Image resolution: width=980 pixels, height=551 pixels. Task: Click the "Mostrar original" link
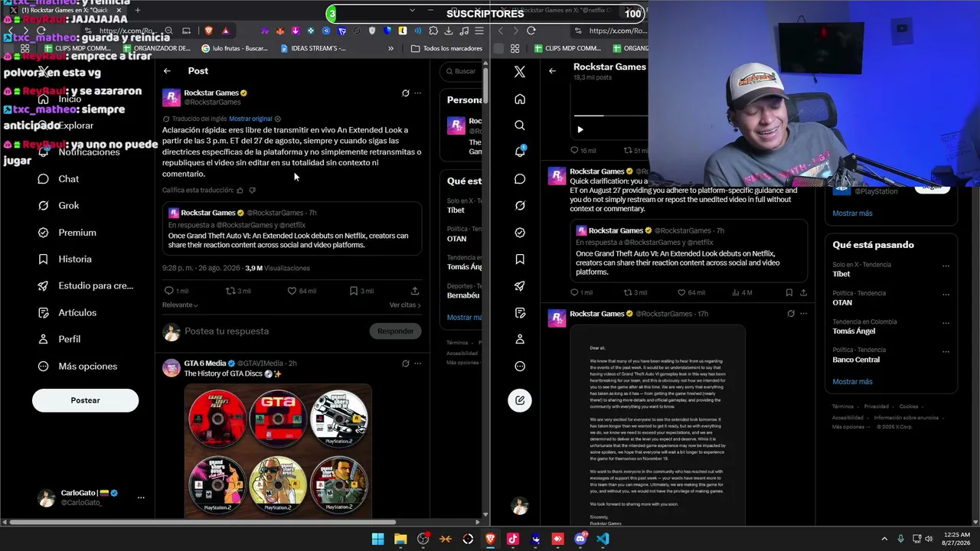point(250,119)
